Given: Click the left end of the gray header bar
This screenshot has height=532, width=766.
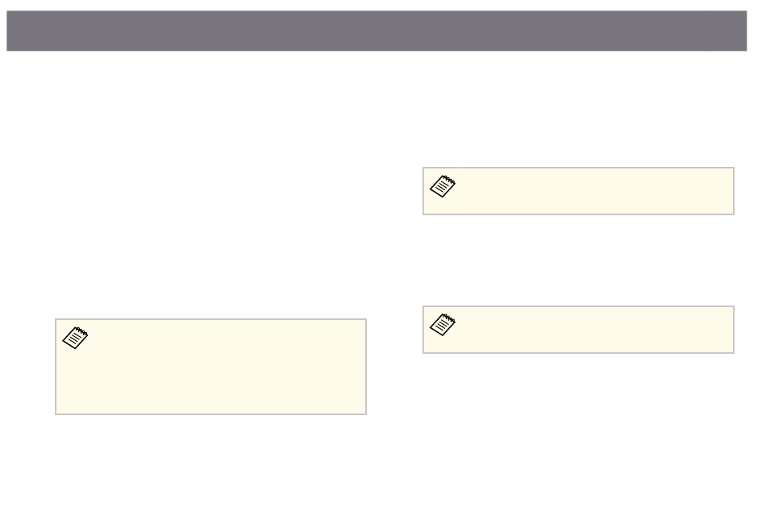Looking at the screenshot, I should [x=19, y=31].
